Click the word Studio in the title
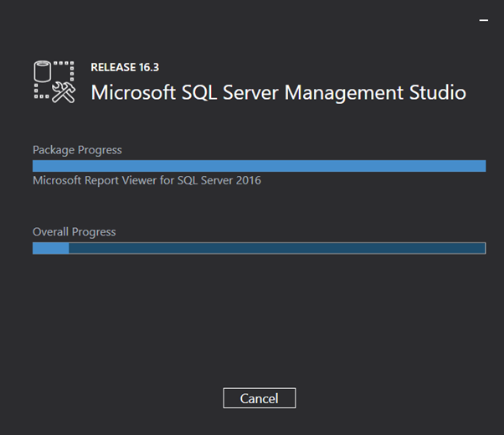Viewport: 504px width, 435px height. pos(438,92)
